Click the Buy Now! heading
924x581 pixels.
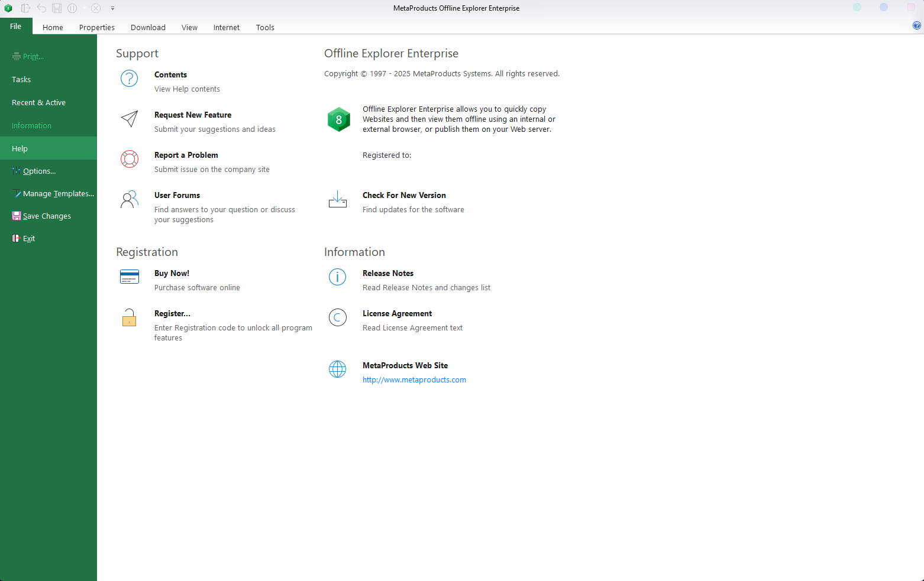tap(172, 274)
